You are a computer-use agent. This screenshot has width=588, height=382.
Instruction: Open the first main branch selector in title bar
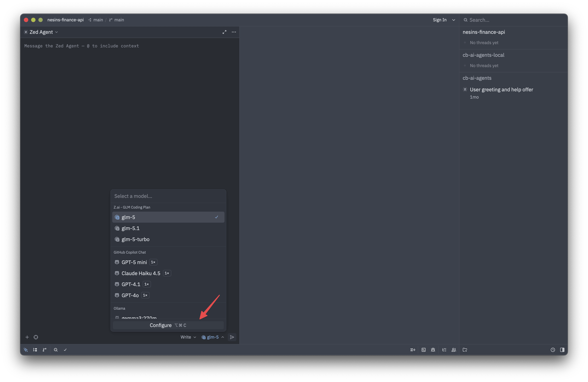95,20
